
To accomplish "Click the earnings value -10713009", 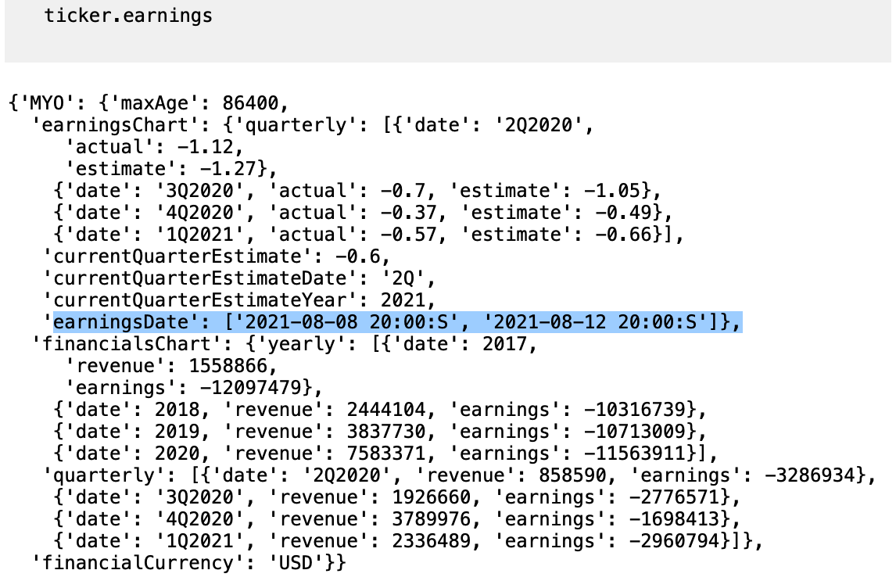I will click(634, 432).
